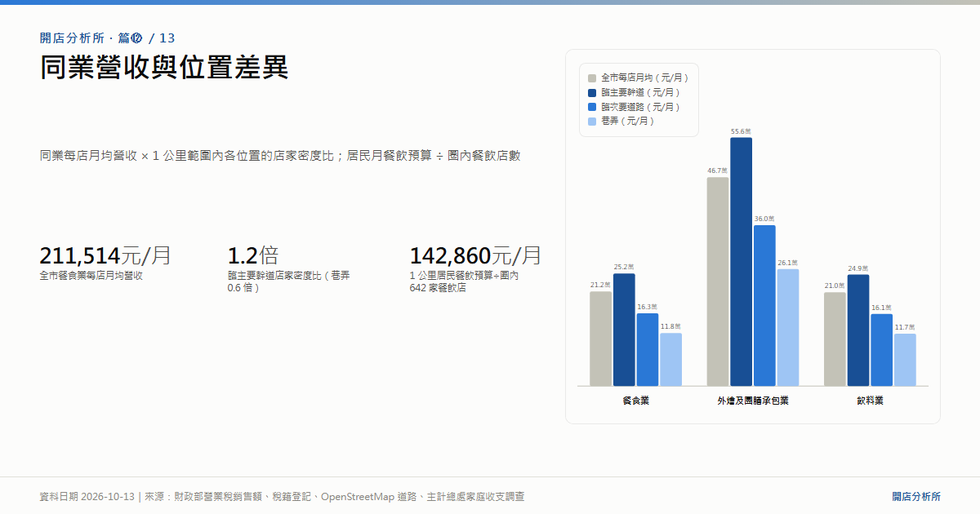Select legend label 全市每店月均（元/月）

(646, 78)
